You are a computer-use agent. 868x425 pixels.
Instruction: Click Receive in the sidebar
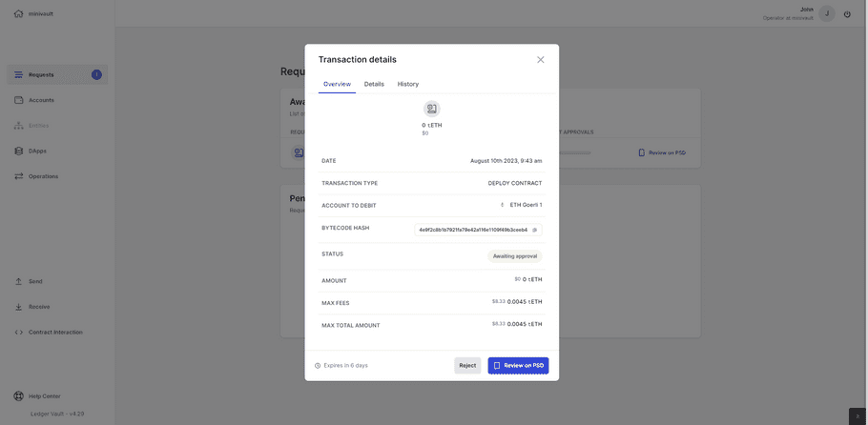pyautogui.click(x=38, y=307)
